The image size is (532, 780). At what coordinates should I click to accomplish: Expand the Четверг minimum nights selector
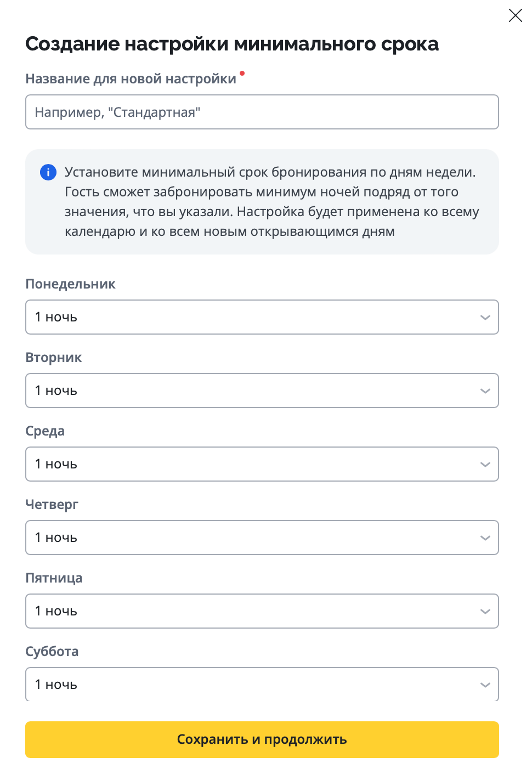[262, 538]
